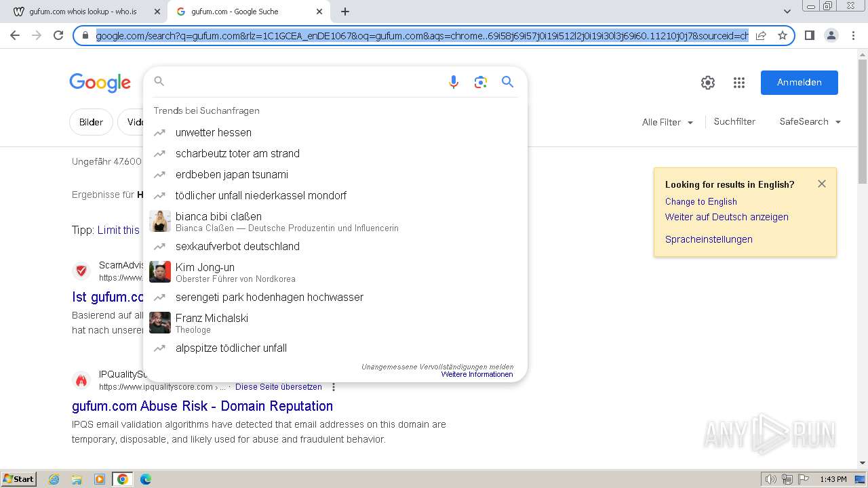Pick suggestion sexkaufverbot deutschland

(x=335, y=247)
